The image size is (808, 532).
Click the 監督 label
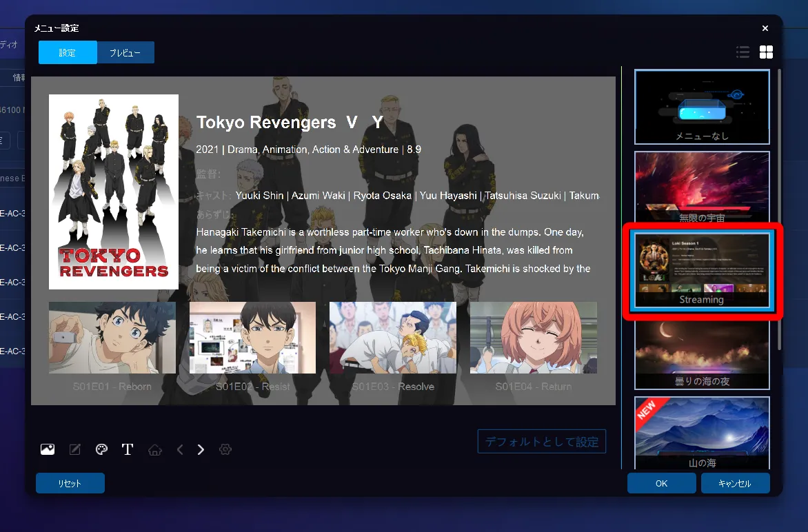tap(208, 174)
